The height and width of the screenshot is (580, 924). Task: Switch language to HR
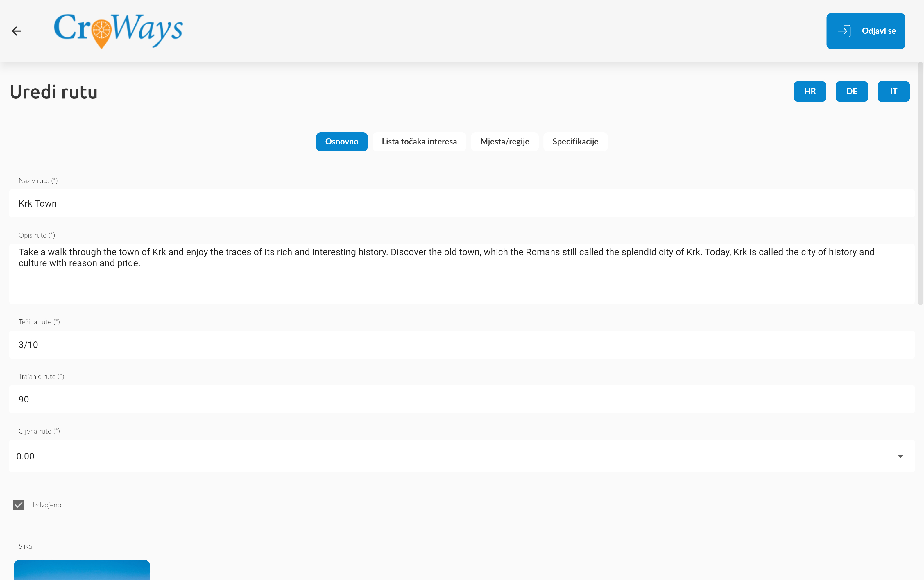(810, 91)
